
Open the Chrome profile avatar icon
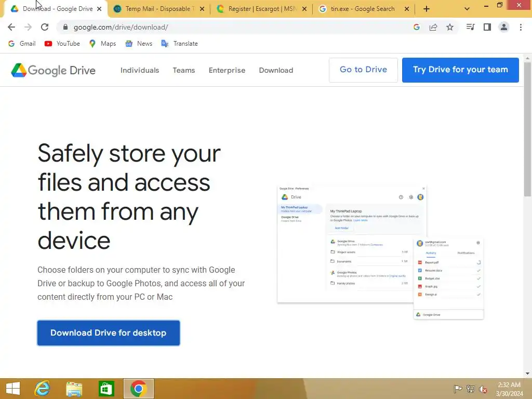point(504,27)
